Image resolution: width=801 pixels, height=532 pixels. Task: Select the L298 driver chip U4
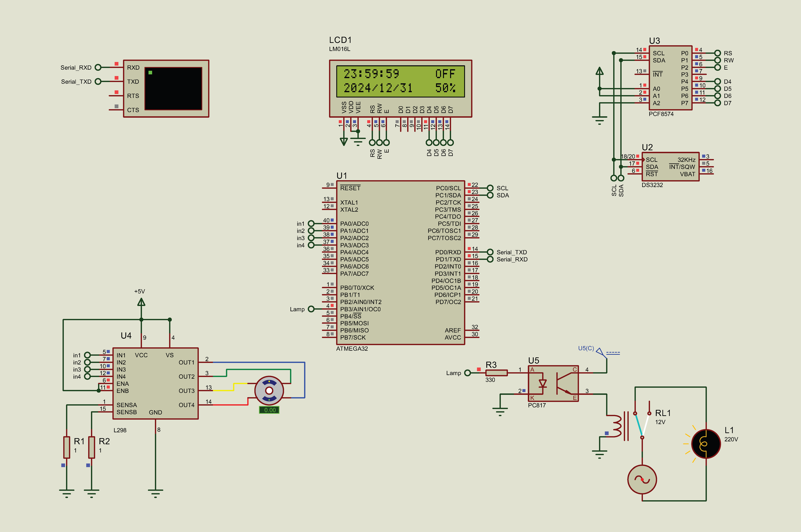tap(155, 383)
